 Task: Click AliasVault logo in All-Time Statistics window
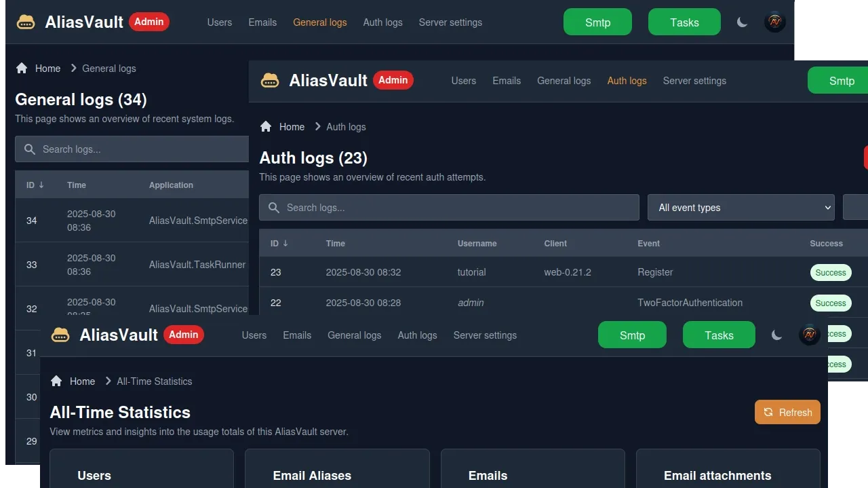click(x=60, y=335)
